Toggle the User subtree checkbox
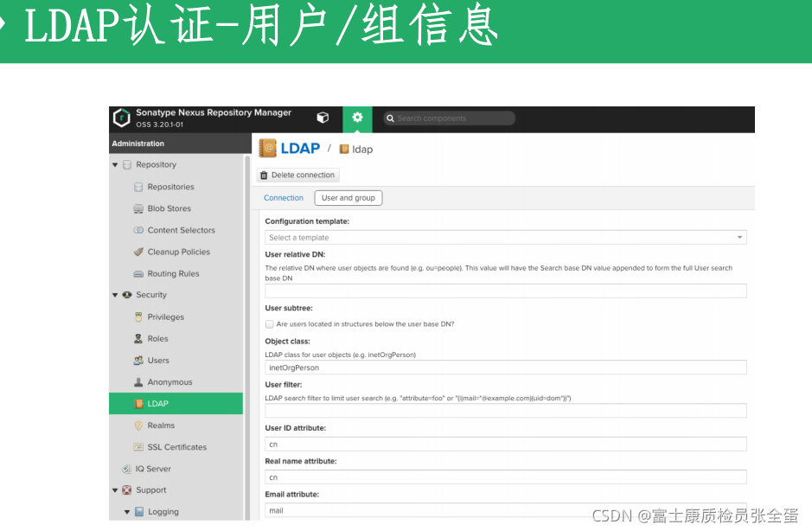The image size is (812, 531). click(269, 324)
